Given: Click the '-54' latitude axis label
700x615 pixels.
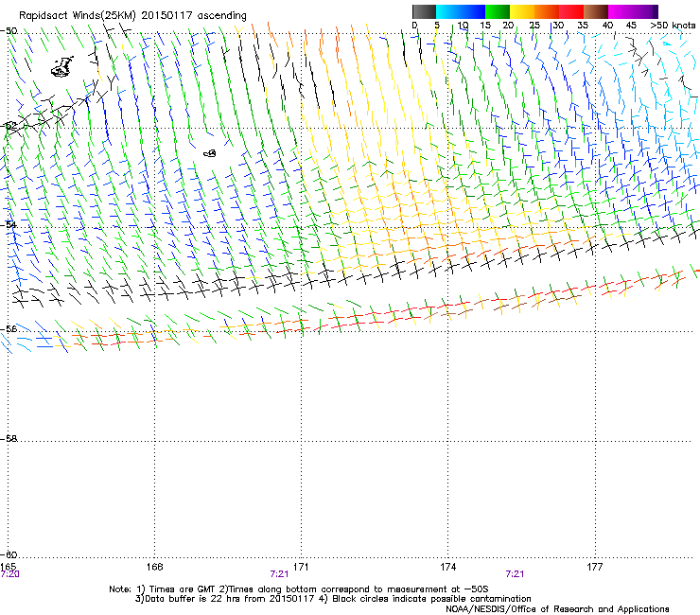Looking at the screenshot, I should click(x=9, y=224).
